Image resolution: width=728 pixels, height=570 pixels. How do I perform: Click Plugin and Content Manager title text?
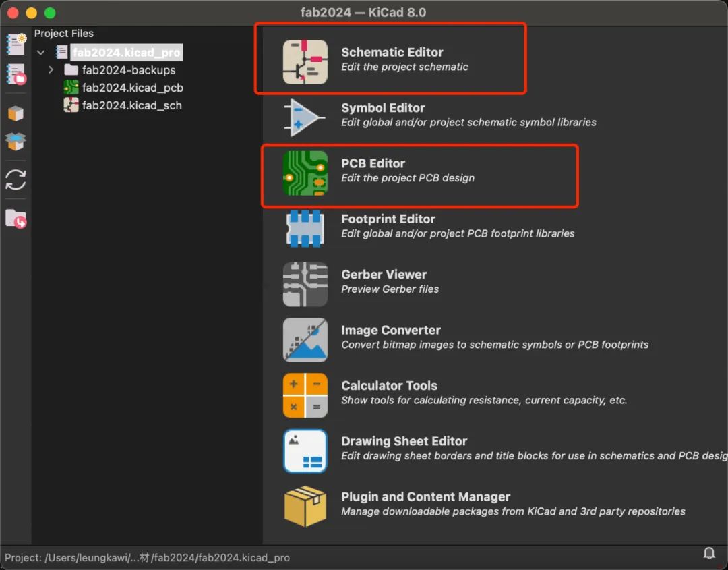[426, 496]
